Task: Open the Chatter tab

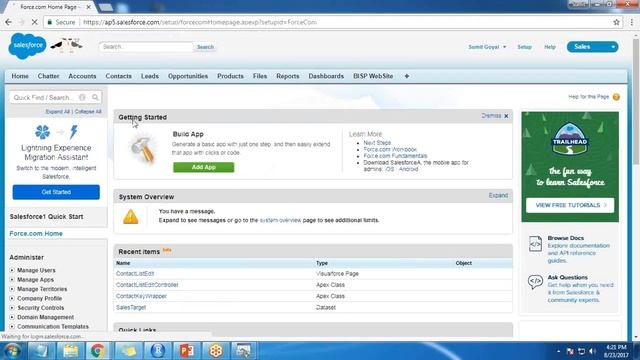Action: click(48, 76)
